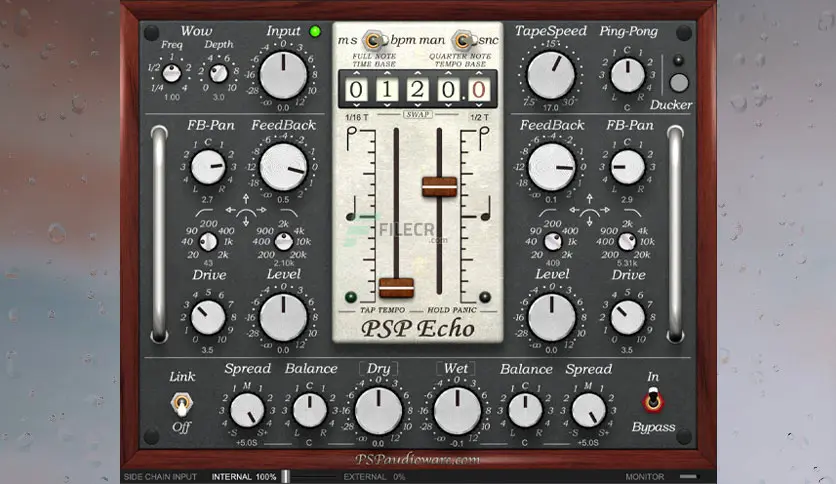The width and height of the screenshot is (836, 484).
Task: Click the Hold Panic button
Action: pos(485,297)
